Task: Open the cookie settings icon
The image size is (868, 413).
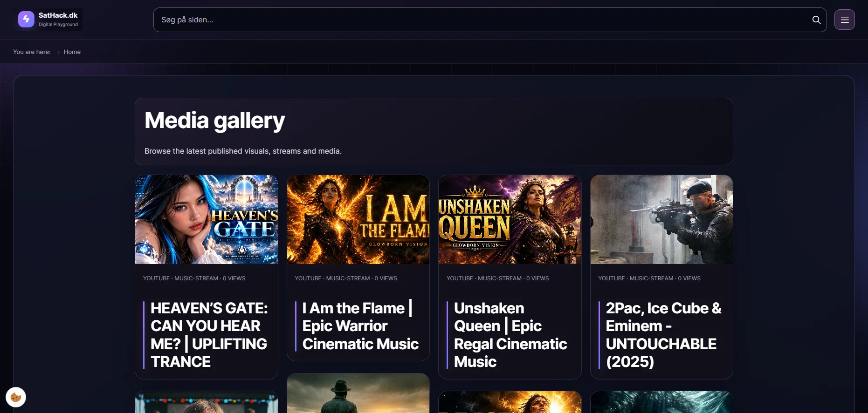Action: (x=16, y=397)
